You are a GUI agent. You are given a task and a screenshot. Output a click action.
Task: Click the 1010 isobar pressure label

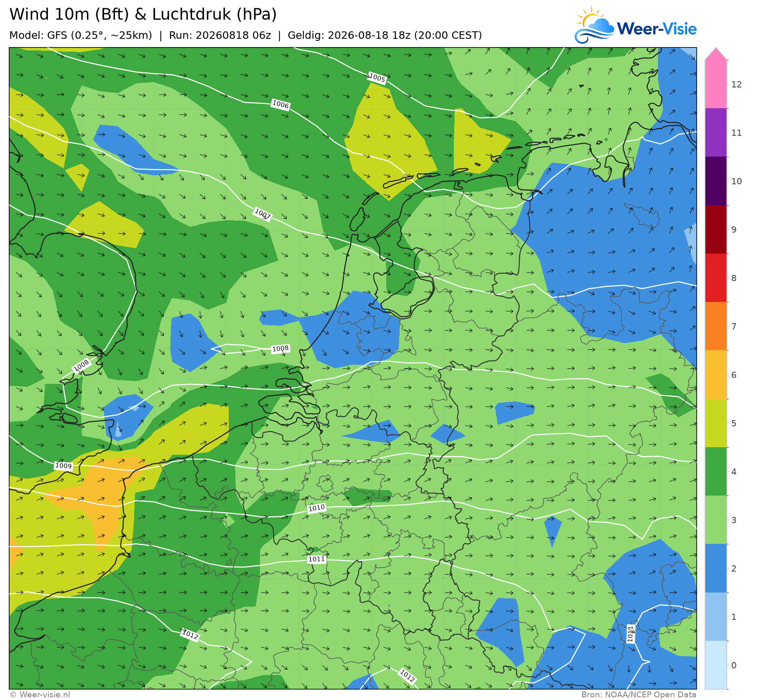(x=317, y=508)
